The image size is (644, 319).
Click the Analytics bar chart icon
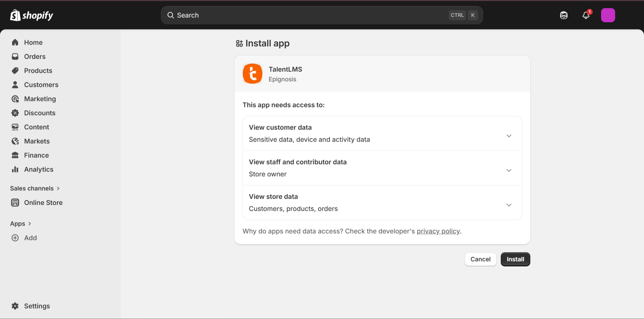(x=15, y=169)
